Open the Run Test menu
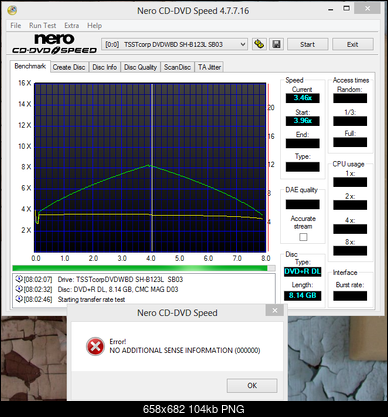The image size is (388, 417). point(42,26)
